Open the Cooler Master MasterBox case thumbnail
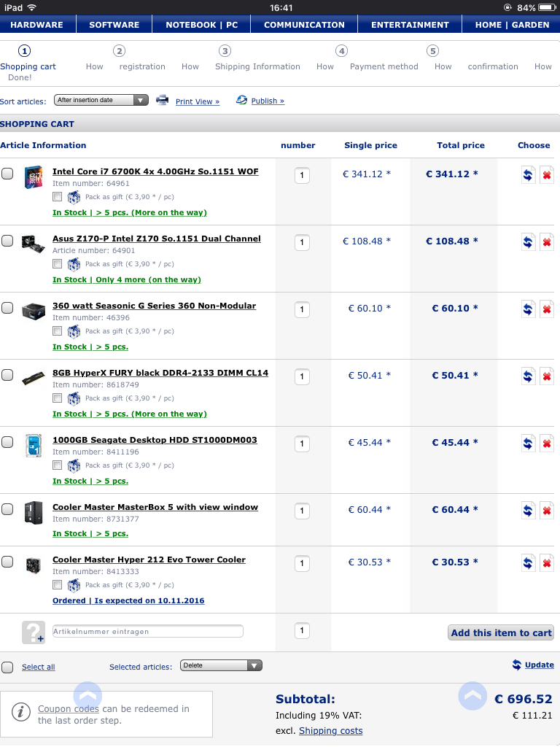Viewport: 560px width, 747px height. 34,513
